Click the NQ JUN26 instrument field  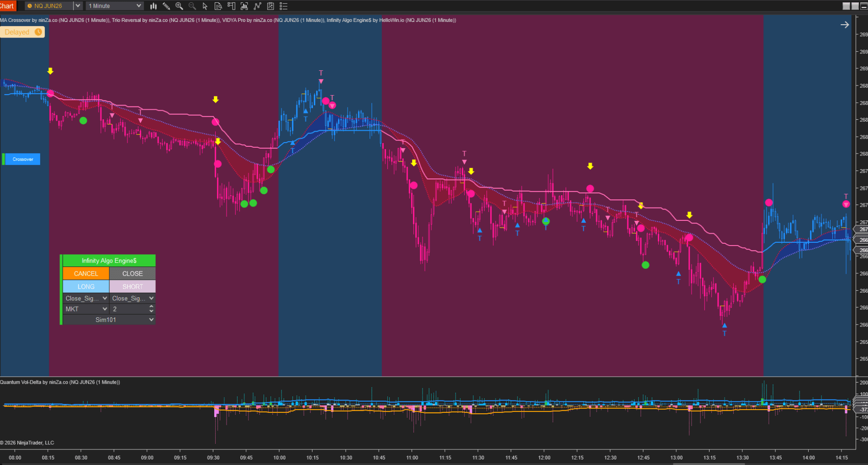pyautogui.click(x=49, y=6)
